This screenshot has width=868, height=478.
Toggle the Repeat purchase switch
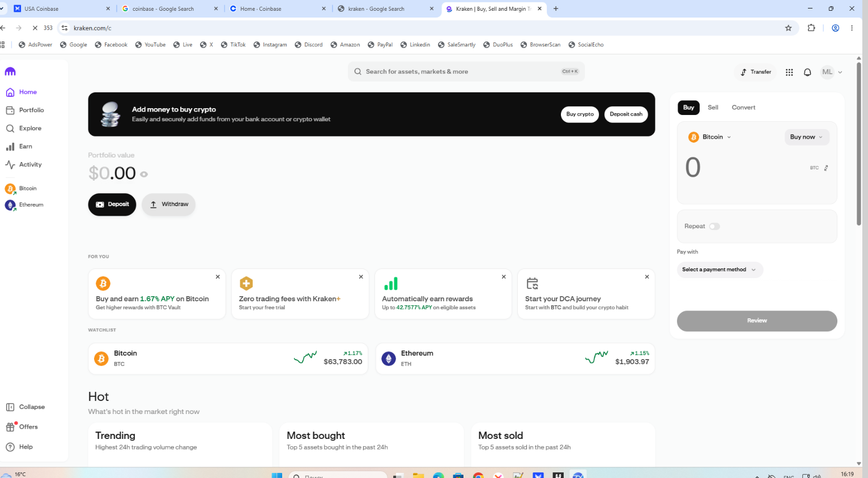coord(714,227)
